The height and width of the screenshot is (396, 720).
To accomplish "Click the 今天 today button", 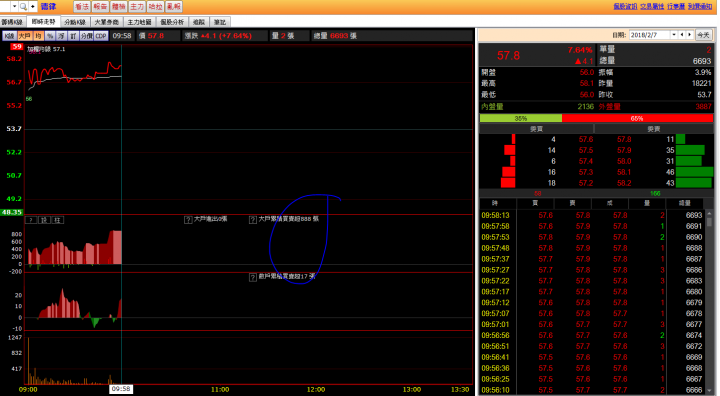I will [703, 35].
